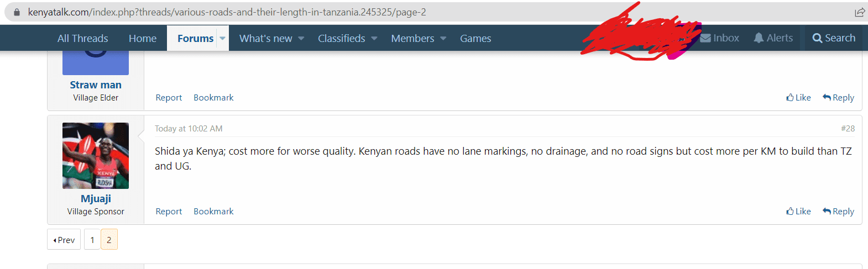
Task: Go to the Home nav item
Action: tap(143, 39)
